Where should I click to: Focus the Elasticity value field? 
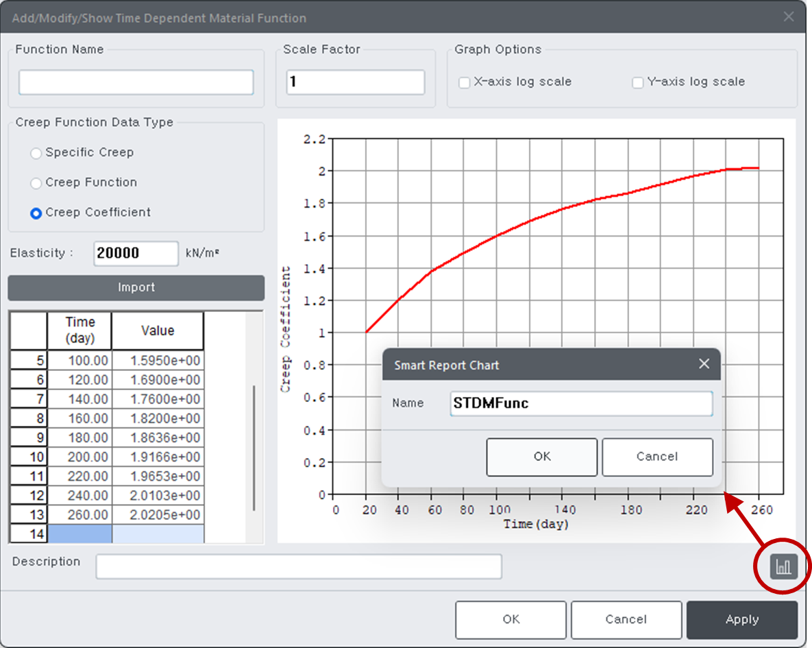[136, 254]
